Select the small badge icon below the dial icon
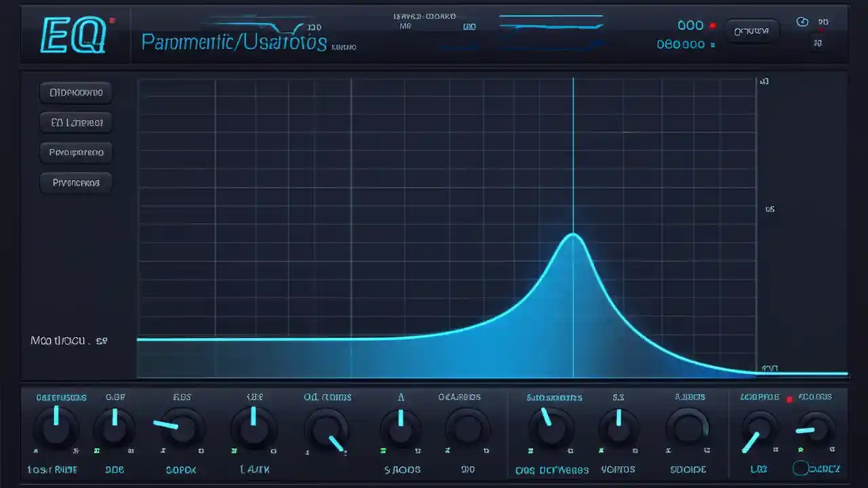 [817, 43]
